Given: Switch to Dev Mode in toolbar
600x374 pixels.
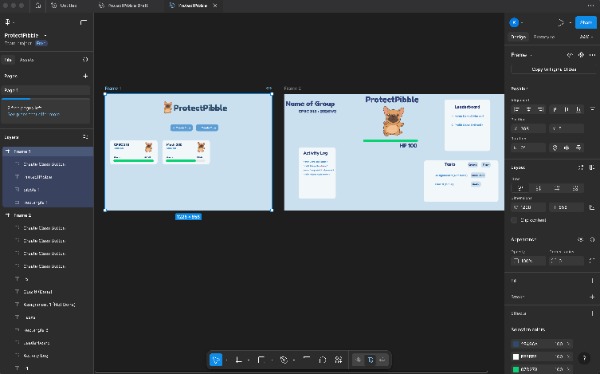Looking at the screenshot, I should coord(382,360).
